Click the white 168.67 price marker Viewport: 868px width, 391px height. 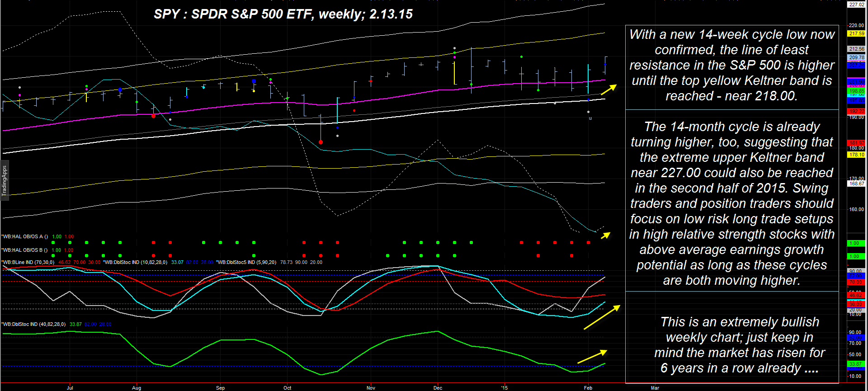(x=856, y=184)
